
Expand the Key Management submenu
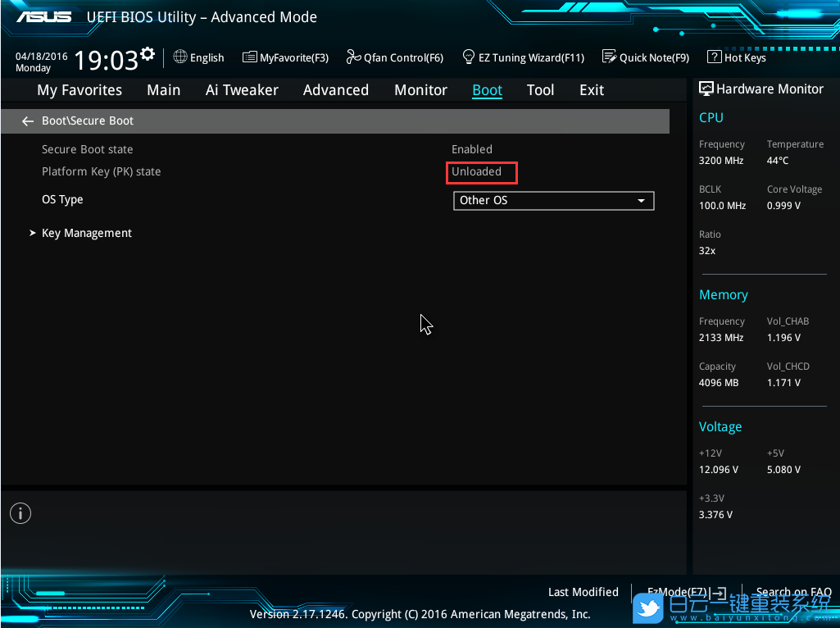[86, 233]
